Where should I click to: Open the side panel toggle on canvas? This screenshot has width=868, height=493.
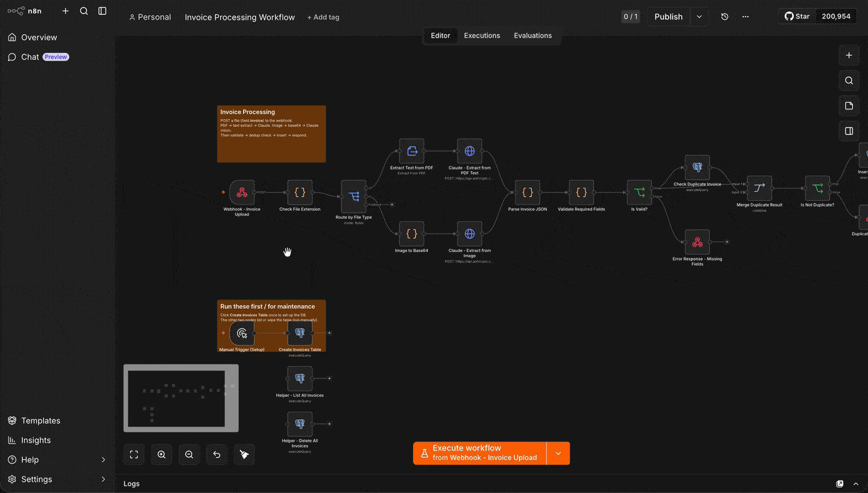(849, 131)
